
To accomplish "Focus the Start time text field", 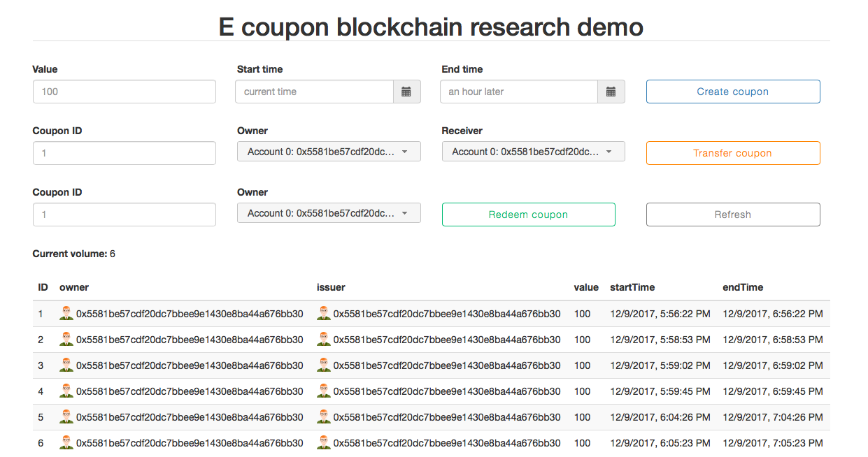I will (x=315, y=92).
